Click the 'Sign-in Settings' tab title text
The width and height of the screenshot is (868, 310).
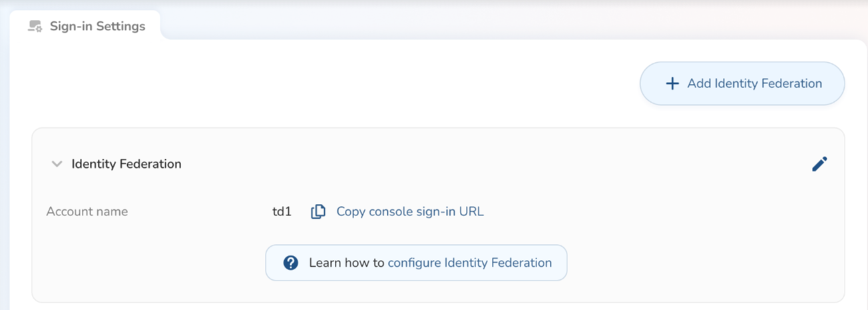97,27
